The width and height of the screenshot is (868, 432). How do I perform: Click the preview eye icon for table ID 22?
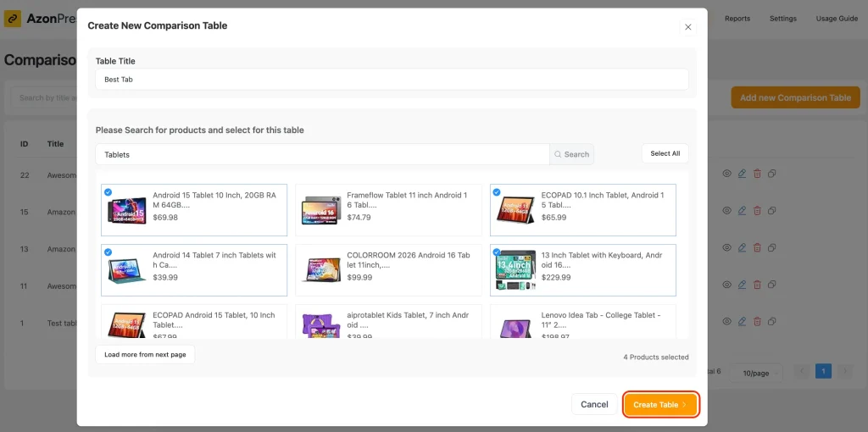click(726, 174)
